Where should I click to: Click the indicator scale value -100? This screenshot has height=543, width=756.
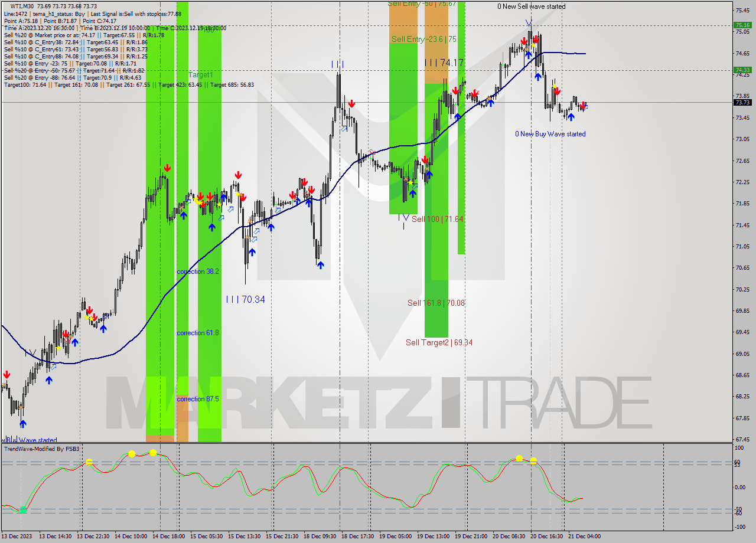pos(739,526)
